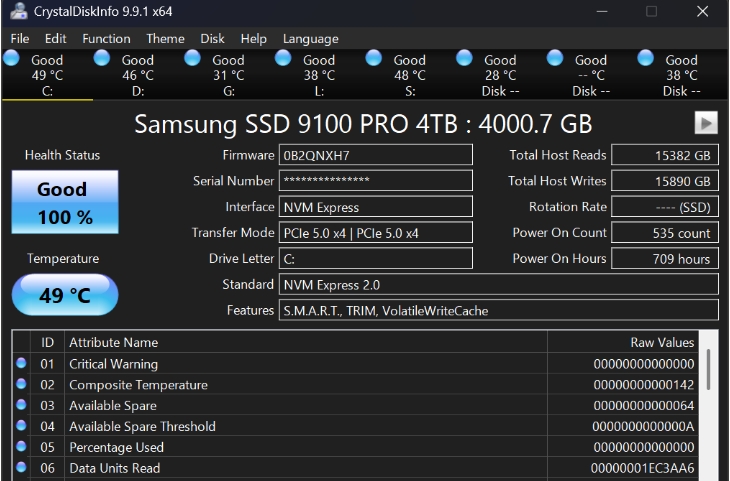The image size is (730, 481).
Task: Click Power On Hours value 709 hours
Action: (x=664, y=258)
